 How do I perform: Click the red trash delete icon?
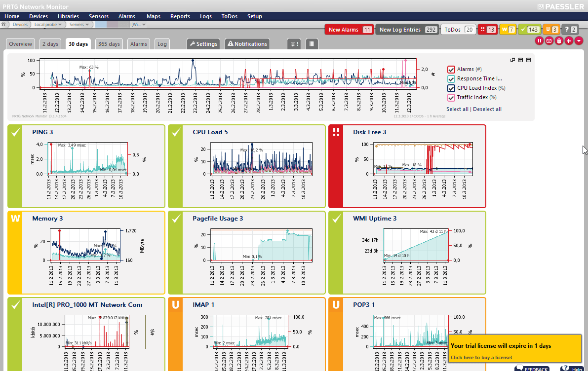point(559,41)
